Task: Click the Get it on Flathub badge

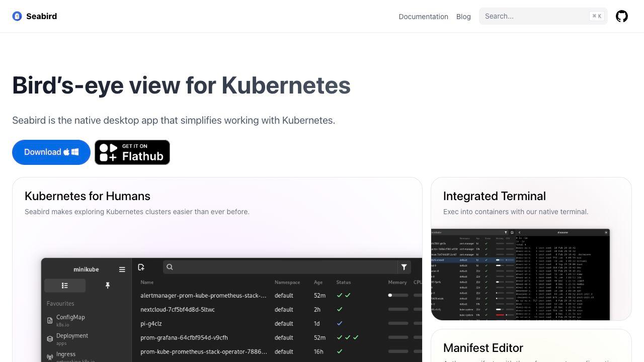Action: point(132,152)
